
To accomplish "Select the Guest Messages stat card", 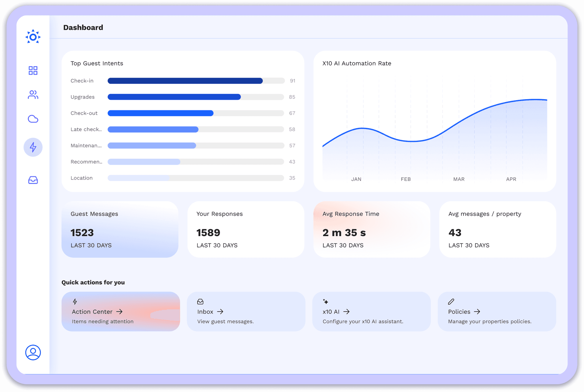I will [120, 229].
